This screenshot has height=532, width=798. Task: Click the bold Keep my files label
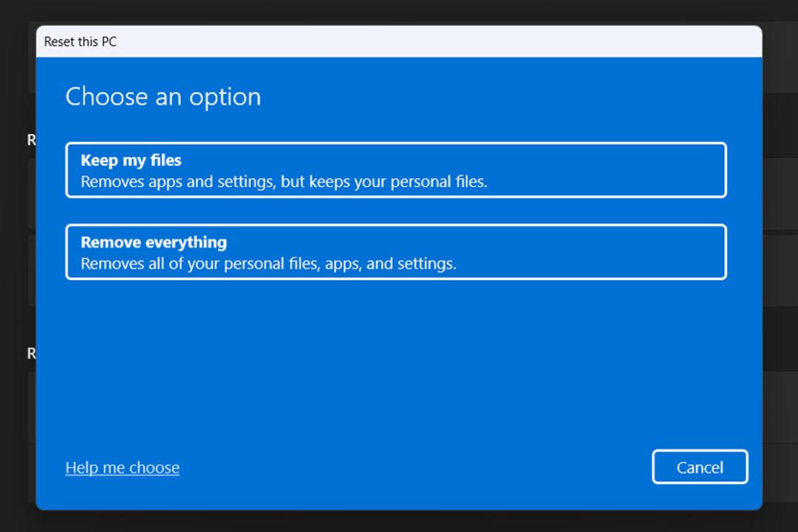tap(132, 160)
